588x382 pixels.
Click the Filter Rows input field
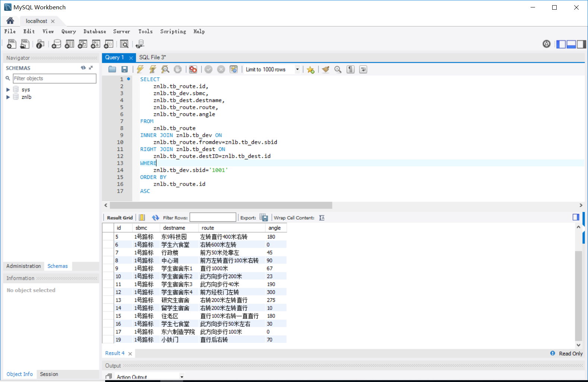tap(213, 217)
